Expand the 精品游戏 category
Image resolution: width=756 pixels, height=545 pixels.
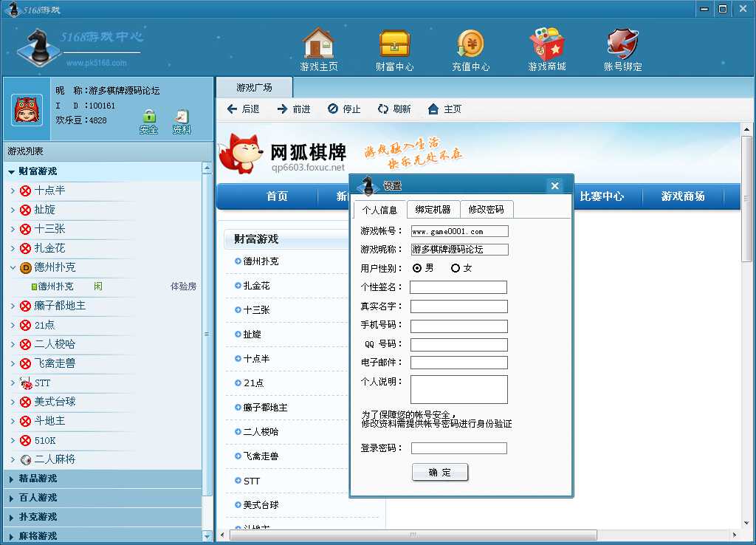(11, 479)
